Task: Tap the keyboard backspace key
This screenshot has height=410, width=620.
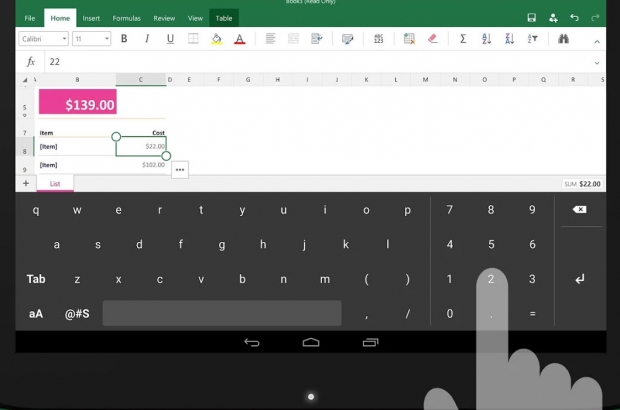Action: [580, 210]
